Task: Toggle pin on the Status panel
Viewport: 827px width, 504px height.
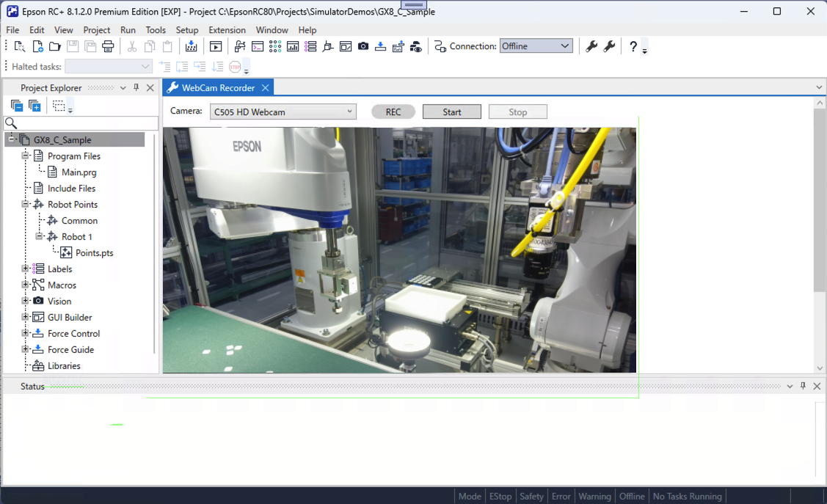Action: pos(803,386)
